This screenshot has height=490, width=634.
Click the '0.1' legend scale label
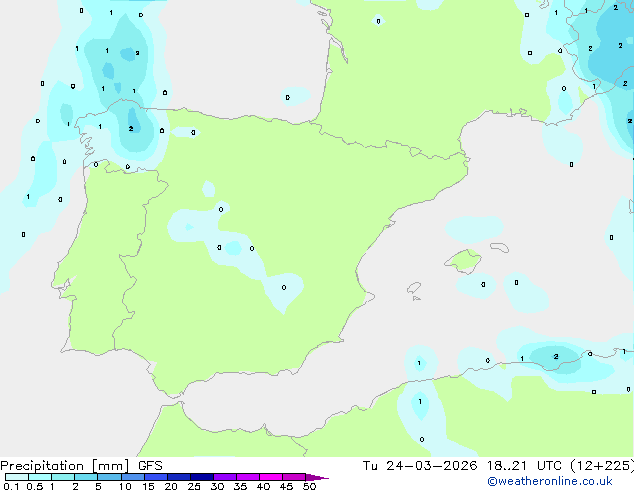(11, 486)
